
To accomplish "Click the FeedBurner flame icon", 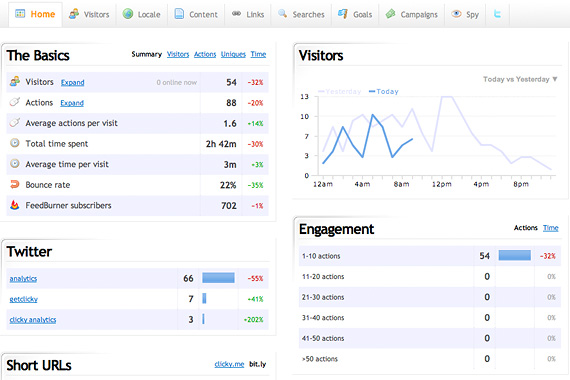I will tap(15, 205).
